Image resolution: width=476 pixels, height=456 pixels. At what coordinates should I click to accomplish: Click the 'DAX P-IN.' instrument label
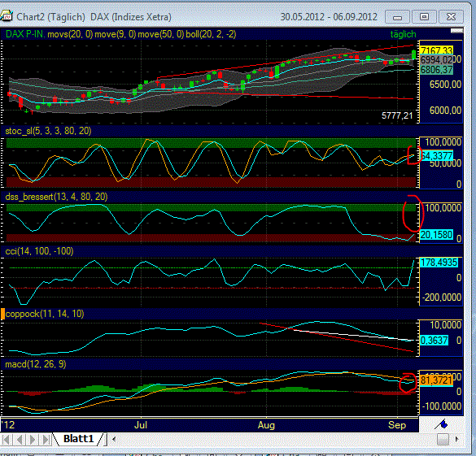(x=25, y=34)
